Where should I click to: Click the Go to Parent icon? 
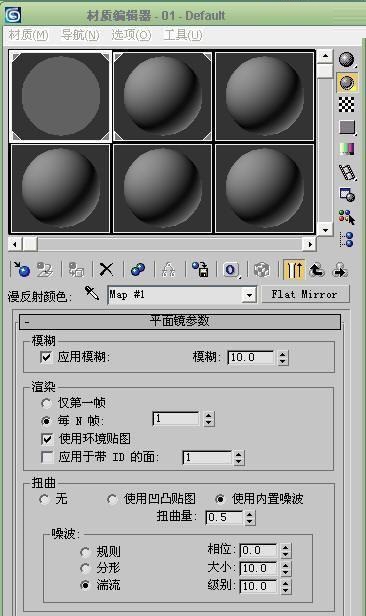pos(317,270)
